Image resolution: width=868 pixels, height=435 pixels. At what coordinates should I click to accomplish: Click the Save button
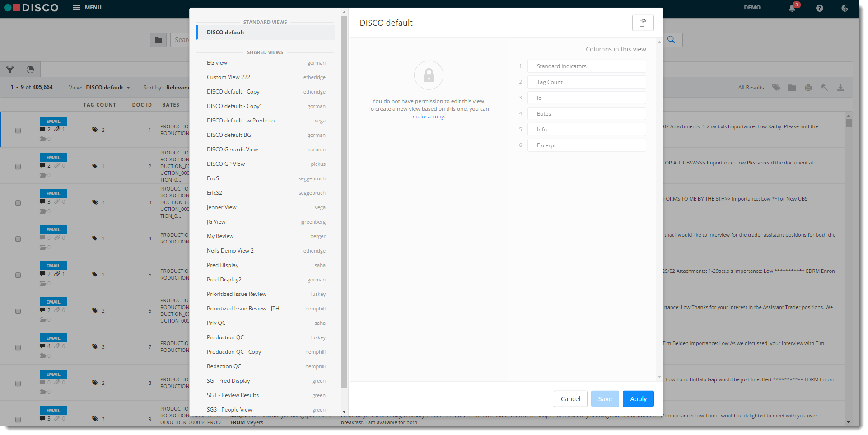tap(605, 399)
